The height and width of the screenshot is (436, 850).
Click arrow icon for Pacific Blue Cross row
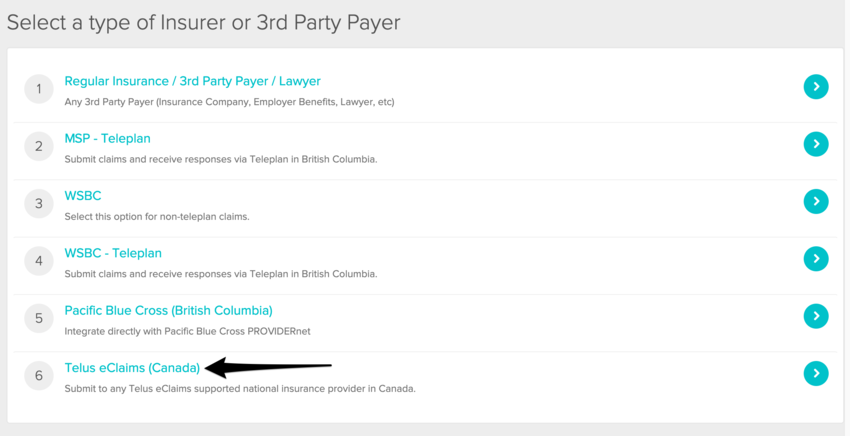tap(816, 316)
